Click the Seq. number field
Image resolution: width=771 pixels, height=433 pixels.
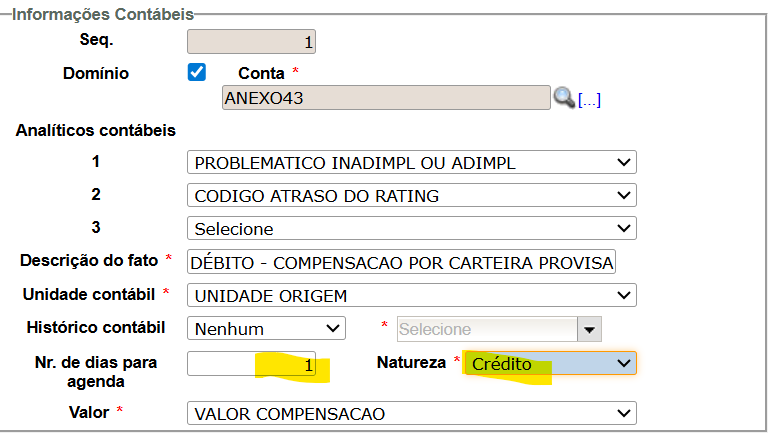(252, 41)
